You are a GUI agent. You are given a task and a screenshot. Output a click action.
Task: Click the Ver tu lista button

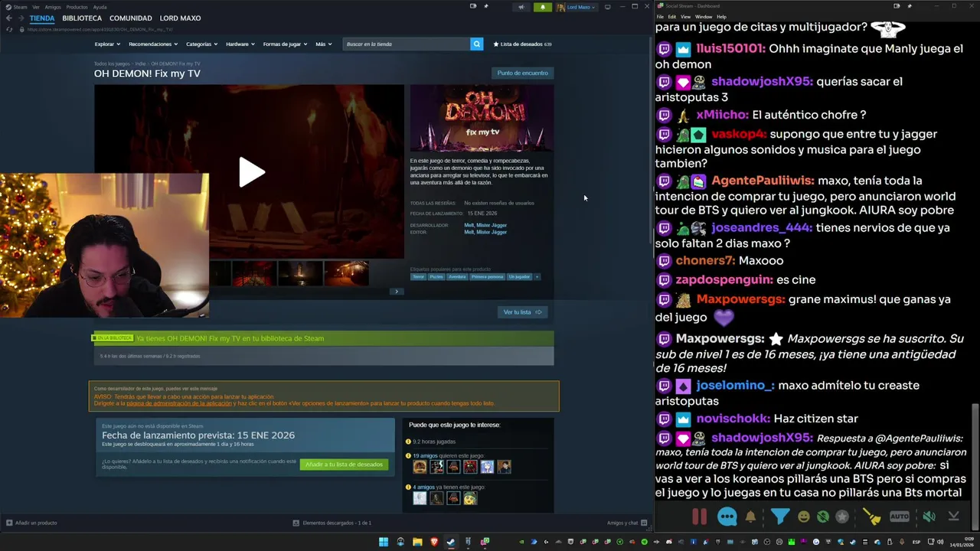coord(522,311)
